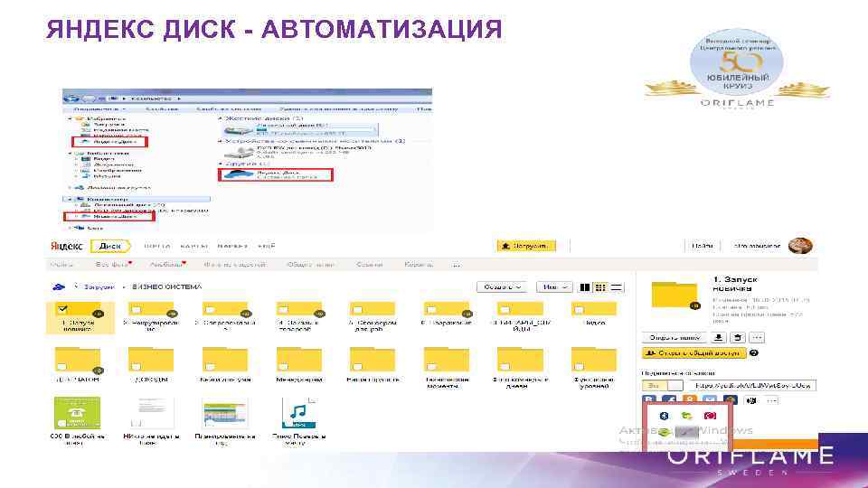Open Яндекс.Диск system folder in Другие group
This screenshot has width=868, height=488.
[276, 174]
